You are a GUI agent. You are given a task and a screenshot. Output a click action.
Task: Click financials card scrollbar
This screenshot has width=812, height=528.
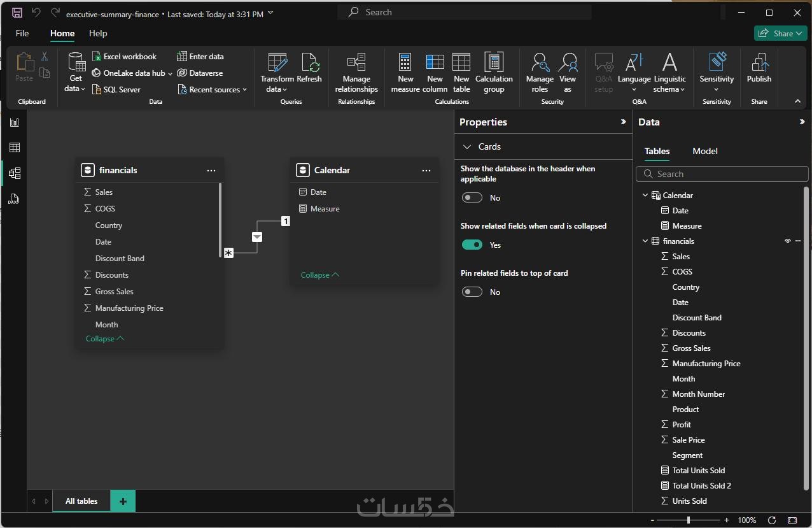click(x=220, y=220)
